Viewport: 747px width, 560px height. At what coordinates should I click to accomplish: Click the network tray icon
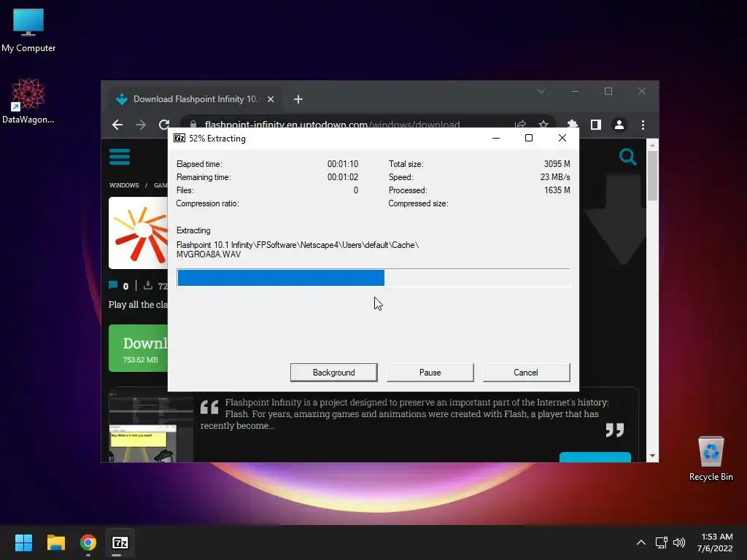coord(661,542)
